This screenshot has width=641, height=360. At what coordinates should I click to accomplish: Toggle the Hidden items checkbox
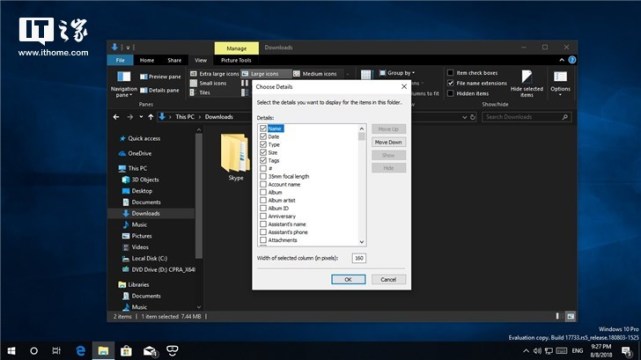pyautogui.click(x=450, y=93)
